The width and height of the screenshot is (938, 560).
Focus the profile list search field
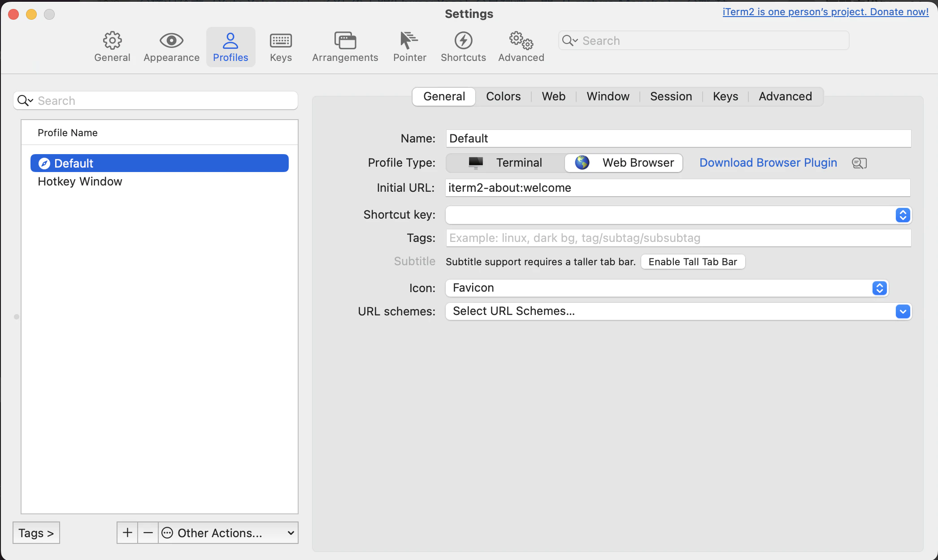point(156,101)
